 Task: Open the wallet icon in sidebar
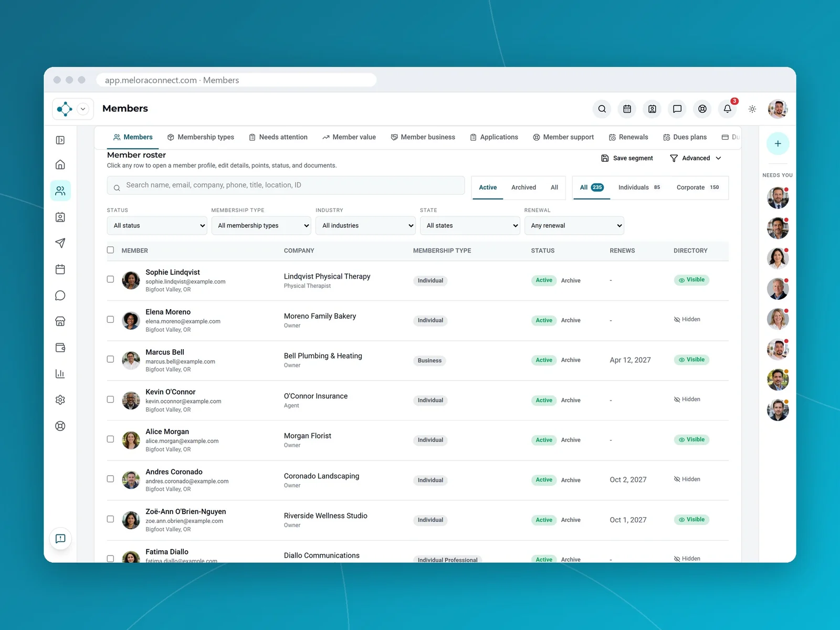pos(60,348)
